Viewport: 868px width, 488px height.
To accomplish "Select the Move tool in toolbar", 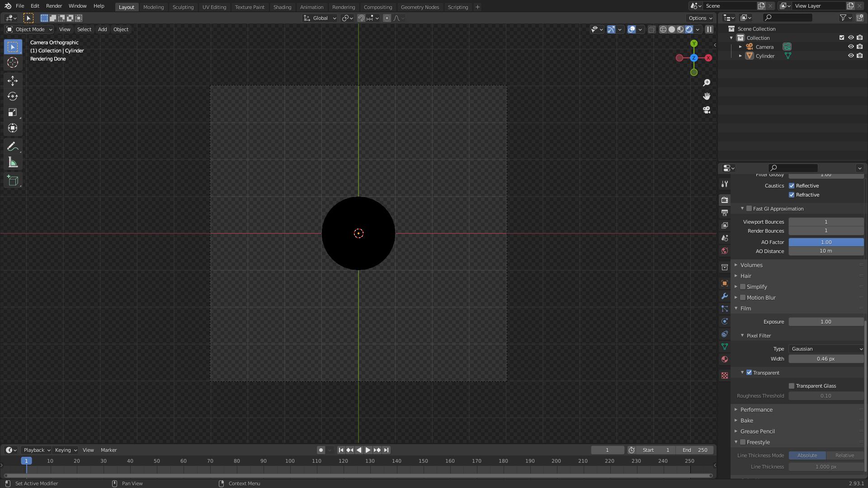I will [x=12, y=80].
